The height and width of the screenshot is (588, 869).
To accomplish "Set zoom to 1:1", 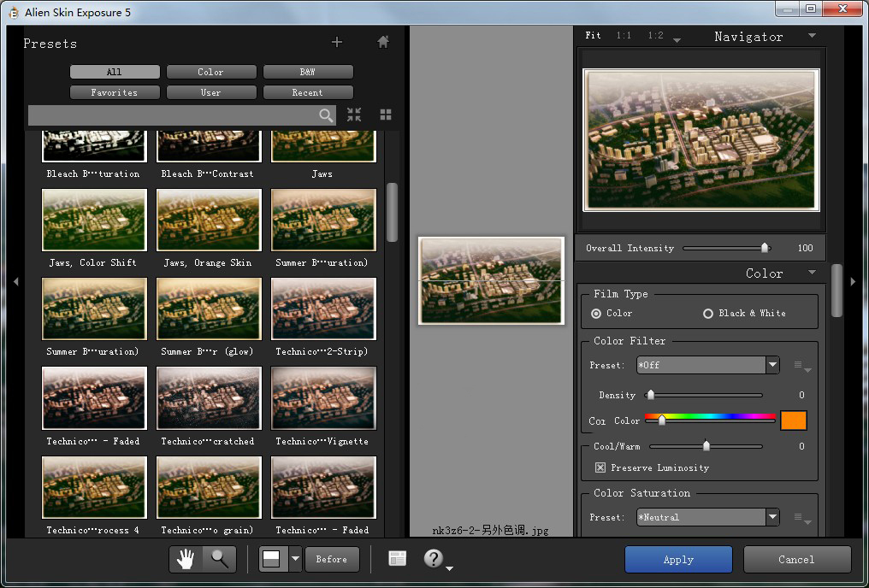I will coord(624,35).
